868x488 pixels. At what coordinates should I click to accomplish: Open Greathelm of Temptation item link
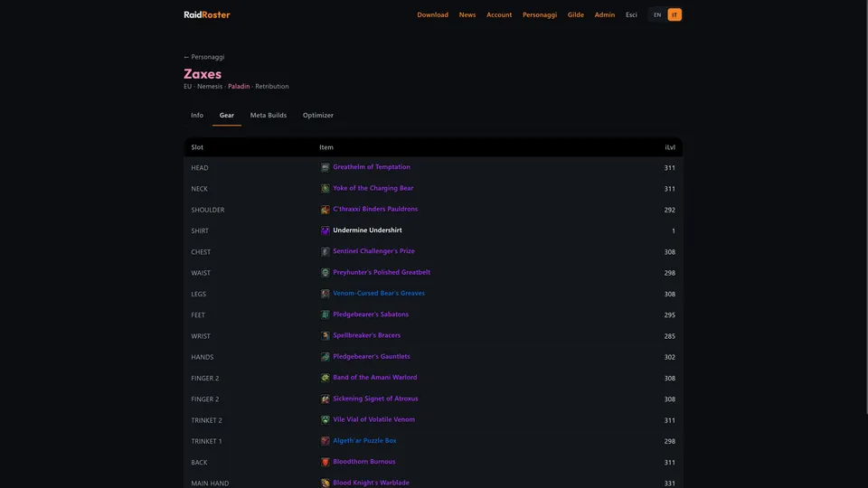coord(372,167)
